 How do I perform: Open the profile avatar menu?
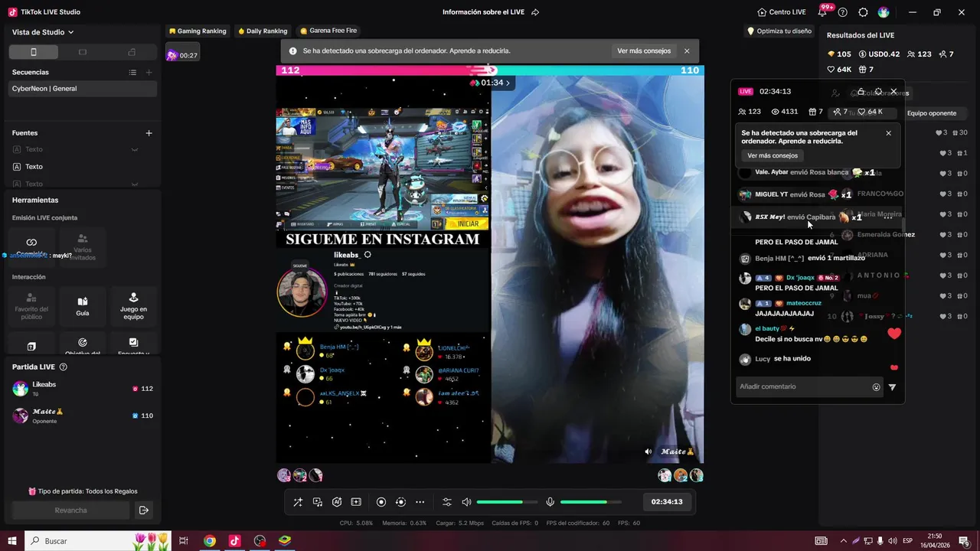pyautogui.click(x=884, y=12)
